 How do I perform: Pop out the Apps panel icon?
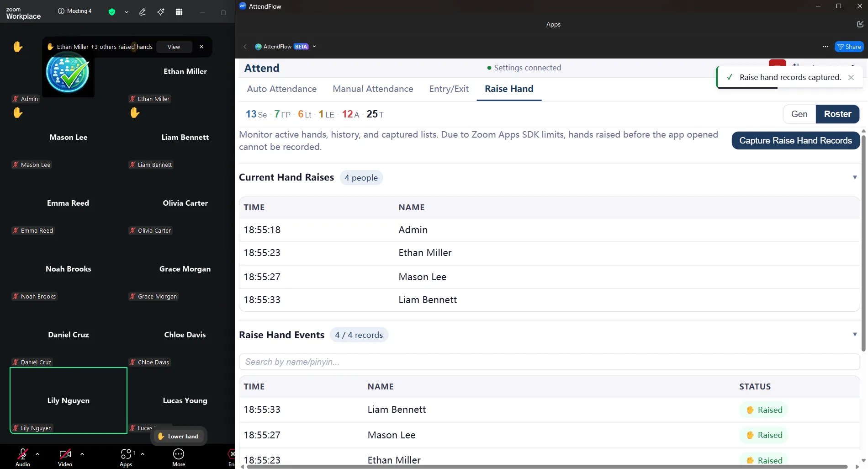tap(860, 24)
